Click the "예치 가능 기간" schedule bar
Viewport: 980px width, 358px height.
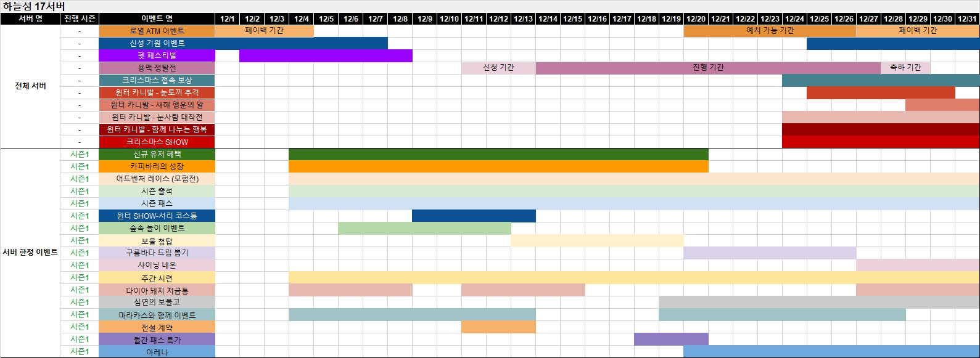coord(770,31)
